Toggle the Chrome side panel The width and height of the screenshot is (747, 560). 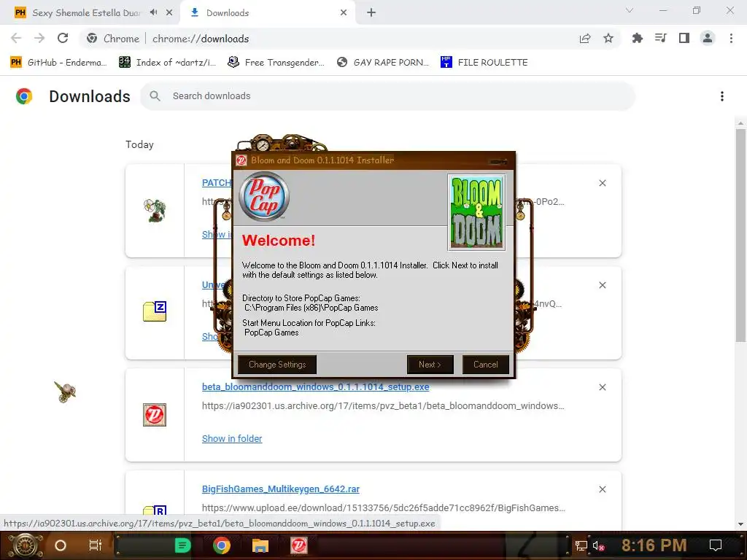[684, 38]
